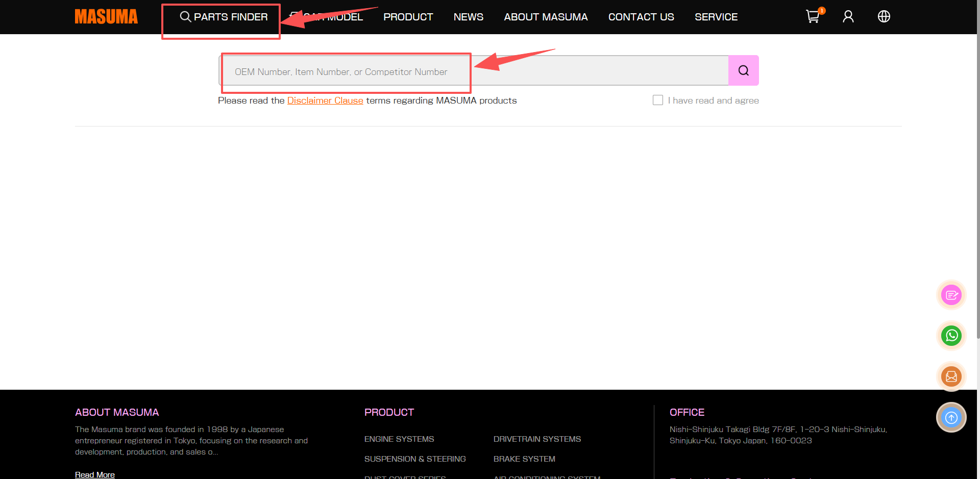Open Brake System footer link
The width and height of the screenshot is (980, 479).
pos(524,459)
